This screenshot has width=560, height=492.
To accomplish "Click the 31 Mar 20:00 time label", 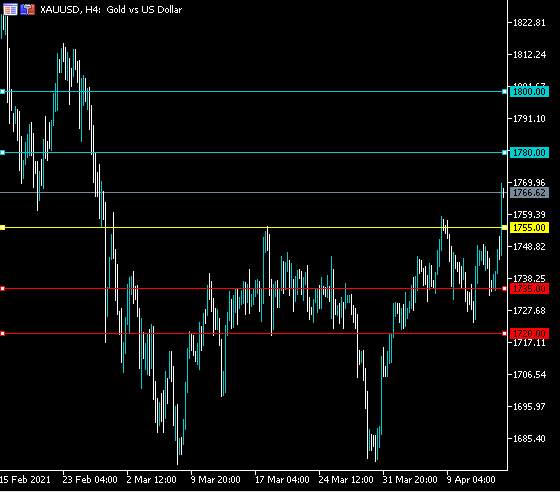I will point(410,480).
